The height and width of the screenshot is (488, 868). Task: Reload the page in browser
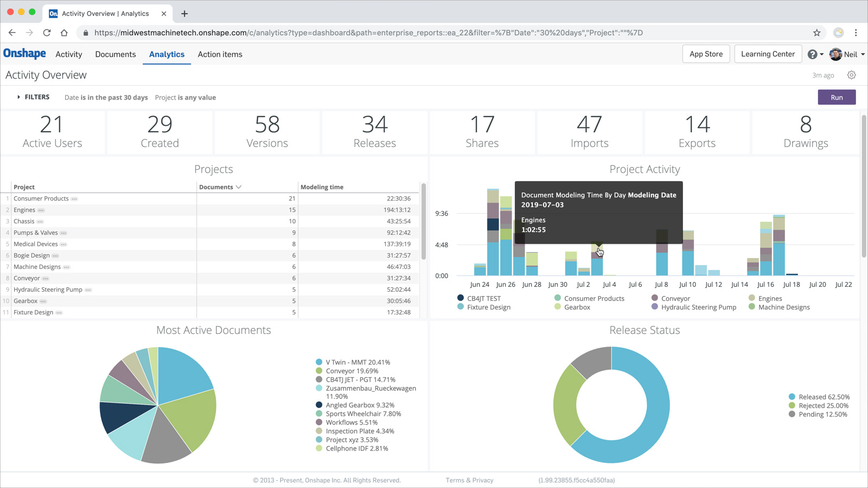click(x=47, y=33)
